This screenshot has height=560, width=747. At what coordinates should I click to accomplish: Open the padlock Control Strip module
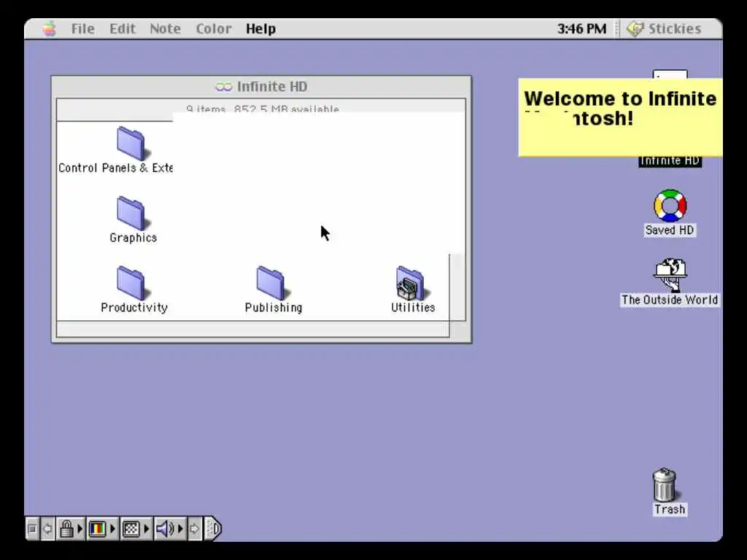click(x=71, y=529)
